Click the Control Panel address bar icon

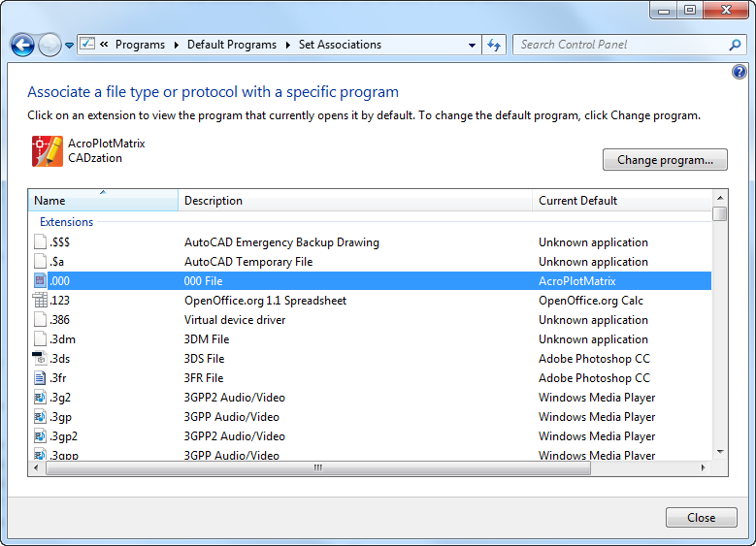pos(87,44)
